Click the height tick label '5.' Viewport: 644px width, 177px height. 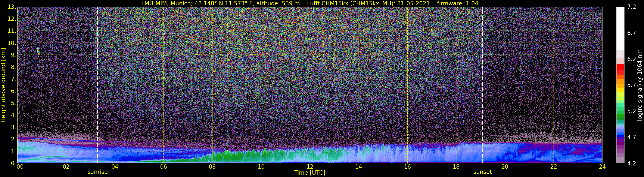13,103
